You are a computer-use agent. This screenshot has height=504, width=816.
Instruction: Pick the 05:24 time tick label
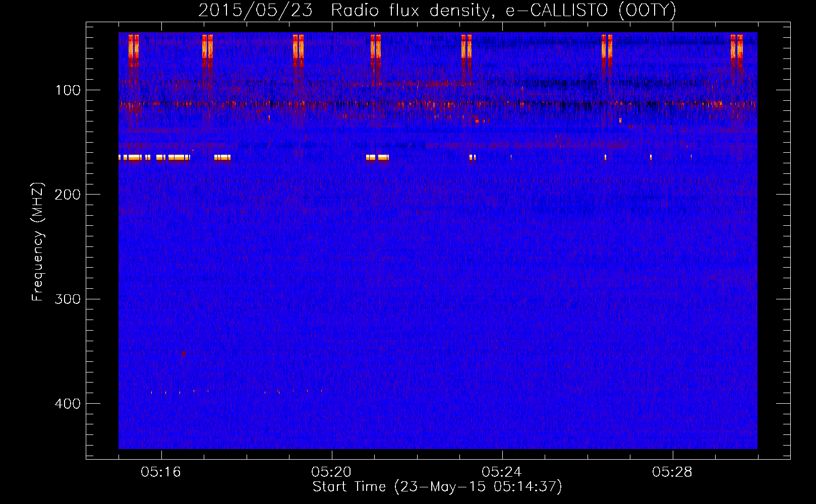tap(502, 472)
